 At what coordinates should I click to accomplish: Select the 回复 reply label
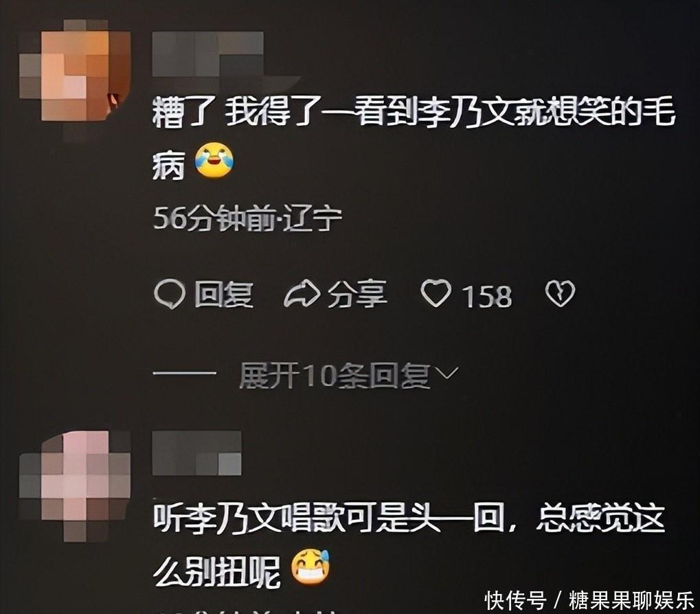click(224, 295)
